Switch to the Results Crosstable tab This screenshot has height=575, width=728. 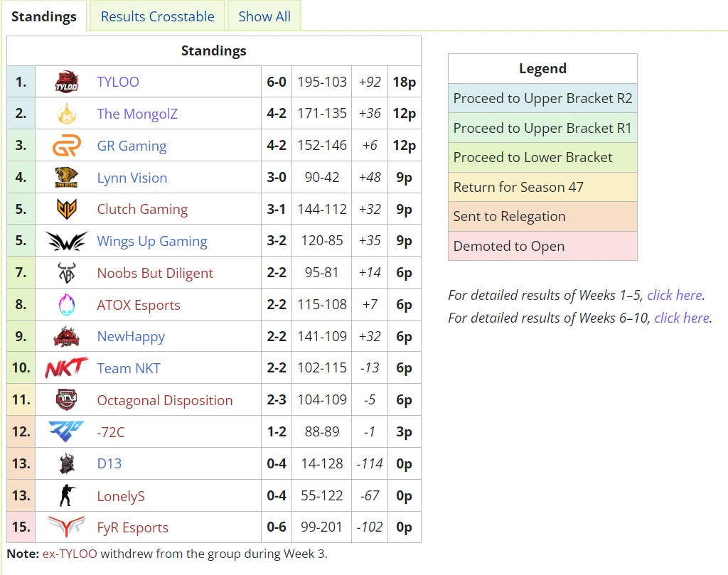tap(157, 16)
